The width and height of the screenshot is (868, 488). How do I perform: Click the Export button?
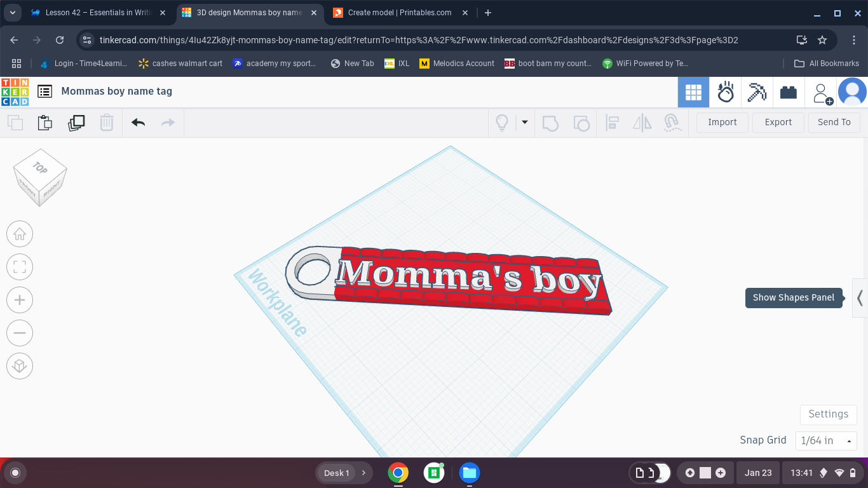click(778, 122)
